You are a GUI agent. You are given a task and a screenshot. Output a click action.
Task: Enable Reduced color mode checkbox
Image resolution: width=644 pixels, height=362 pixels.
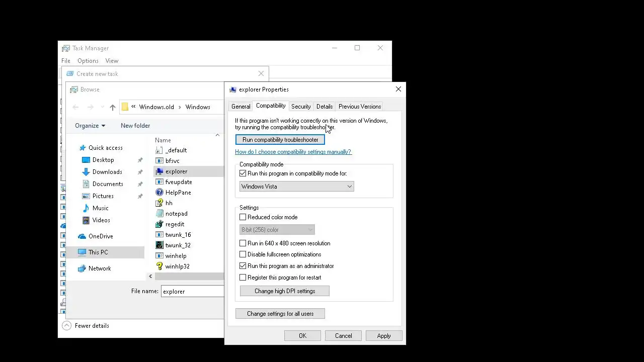point(243,217)
